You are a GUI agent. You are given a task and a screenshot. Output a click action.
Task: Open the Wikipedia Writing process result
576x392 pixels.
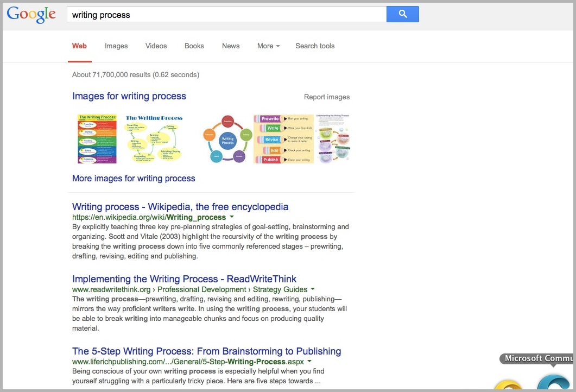pyautogui.click(x=180, y=207)
